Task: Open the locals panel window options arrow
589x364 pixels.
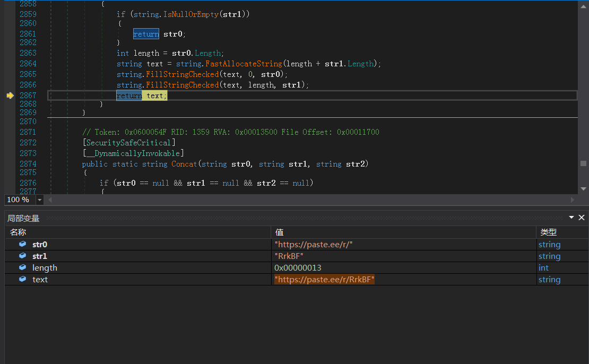Action: 571,218
